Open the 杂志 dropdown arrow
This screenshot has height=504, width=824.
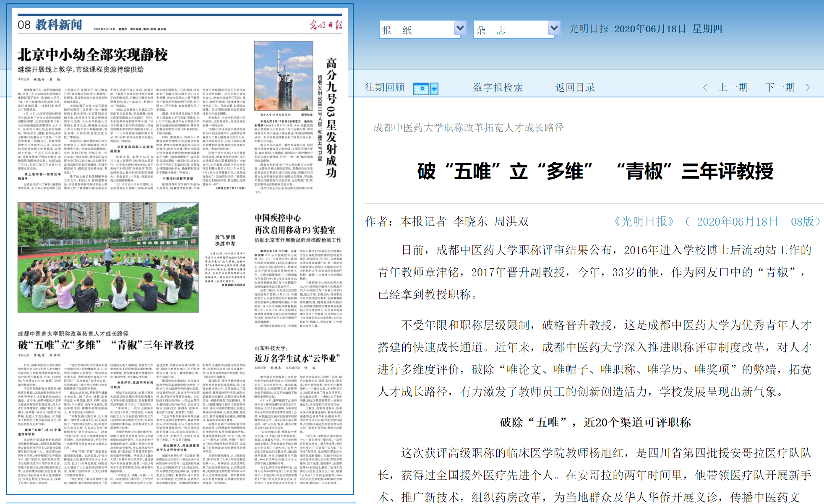tap(554, 28)
